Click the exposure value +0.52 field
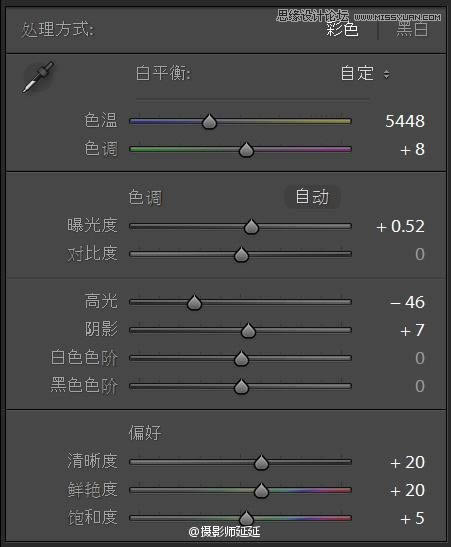The height and width of the screenshot is (547, 451). (400, 226)
